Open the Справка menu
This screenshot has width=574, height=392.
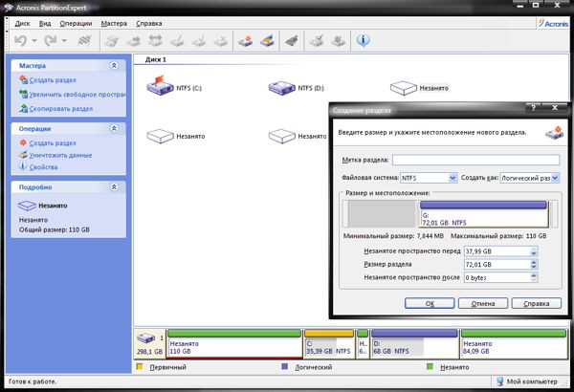pos(149,24)
